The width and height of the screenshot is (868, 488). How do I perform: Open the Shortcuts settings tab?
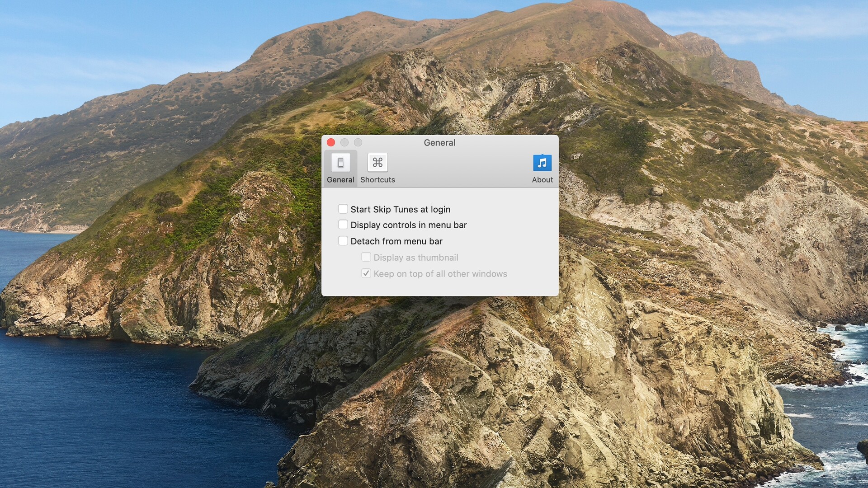(377, 168)
